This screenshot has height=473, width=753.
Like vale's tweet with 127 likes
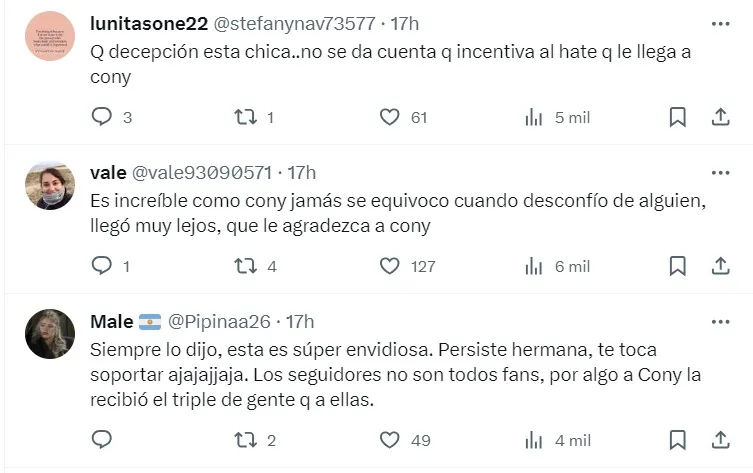(390, 266)
